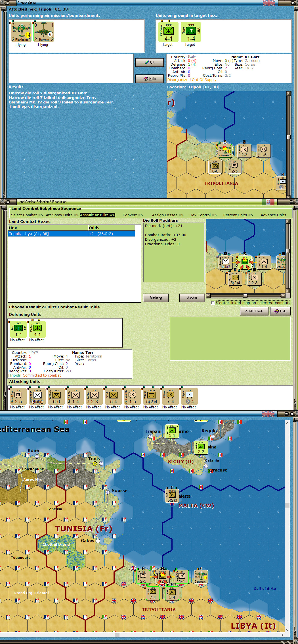Screen dimensions: 298x644
Task: Click 5-4 infantry counter on main map
Action: pos(172,593)
